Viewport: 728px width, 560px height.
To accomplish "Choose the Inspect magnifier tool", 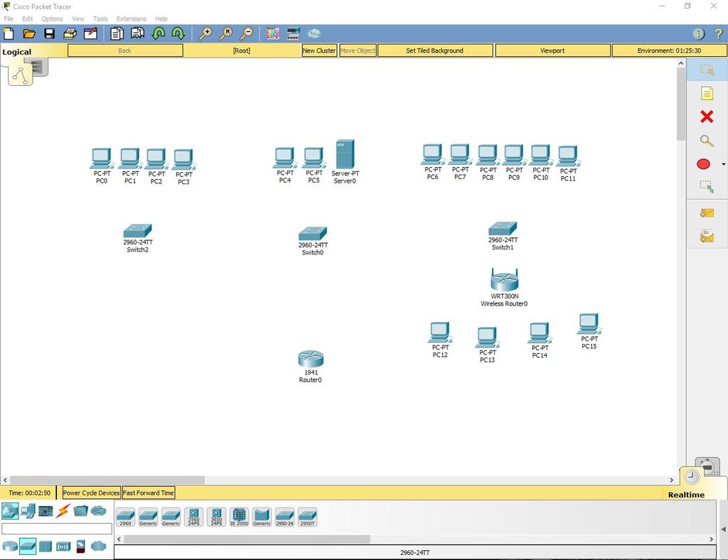I will click(x=707, y=141).
